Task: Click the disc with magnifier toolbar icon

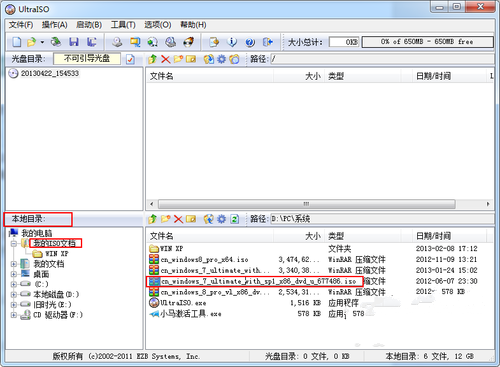Action: (x=171, y=42)
